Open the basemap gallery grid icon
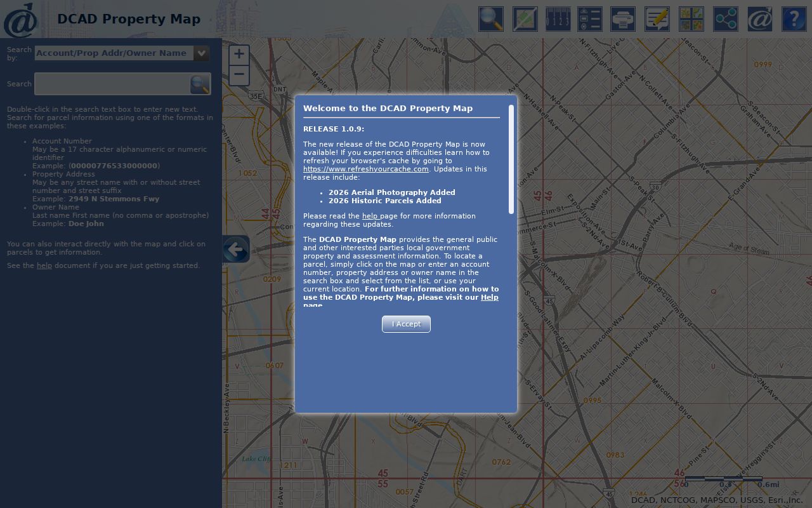The width and height of the screenshot is (812, 508). 691,19
